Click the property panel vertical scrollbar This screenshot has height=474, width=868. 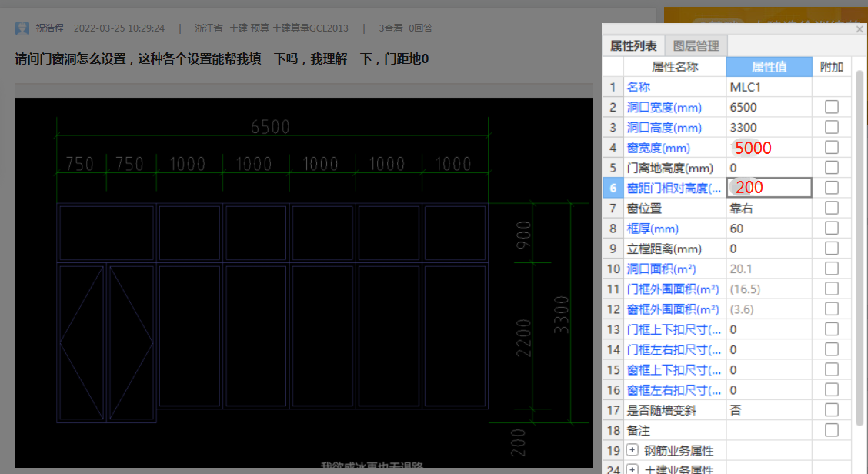(860, 249)
